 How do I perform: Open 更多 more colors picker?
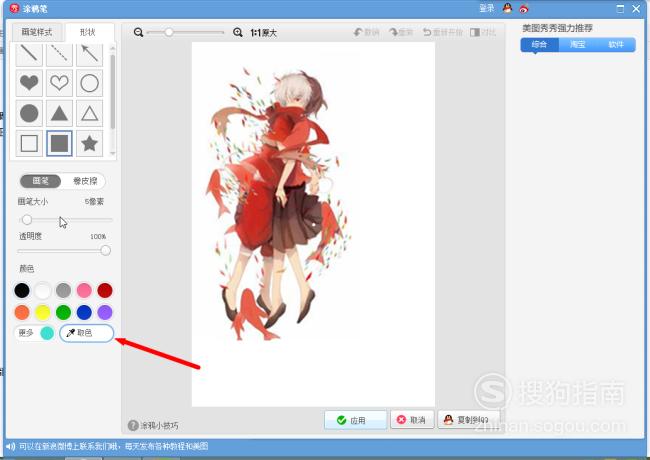click(35, 333)
